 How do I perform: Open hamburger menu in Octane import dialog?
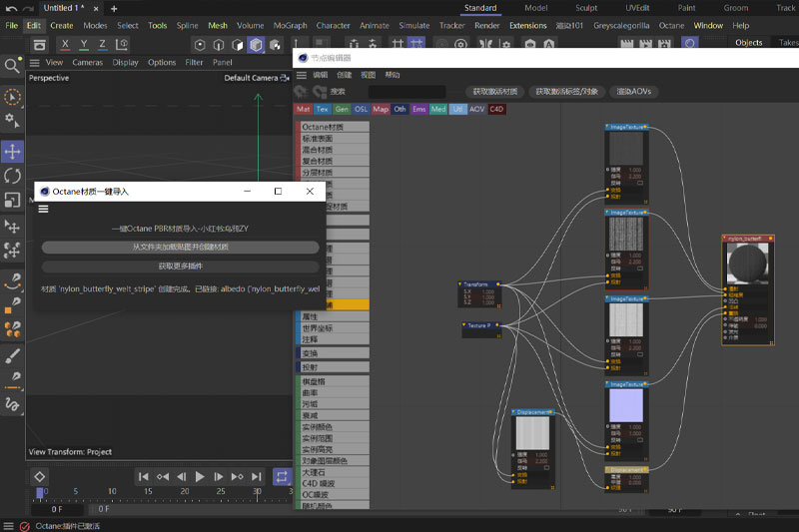(43, 209)
